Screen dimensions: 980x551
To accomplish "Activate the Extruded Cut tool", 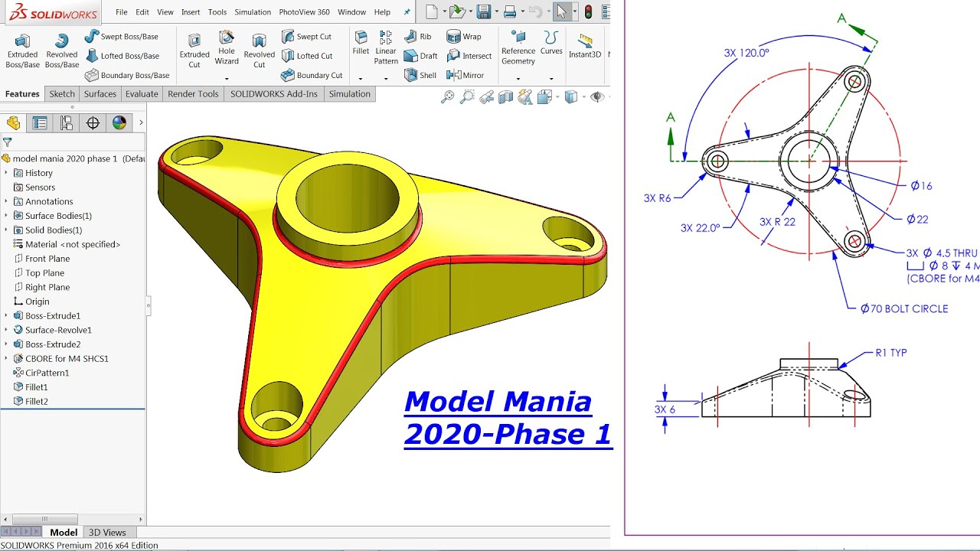I will click(x=194, y=51).
